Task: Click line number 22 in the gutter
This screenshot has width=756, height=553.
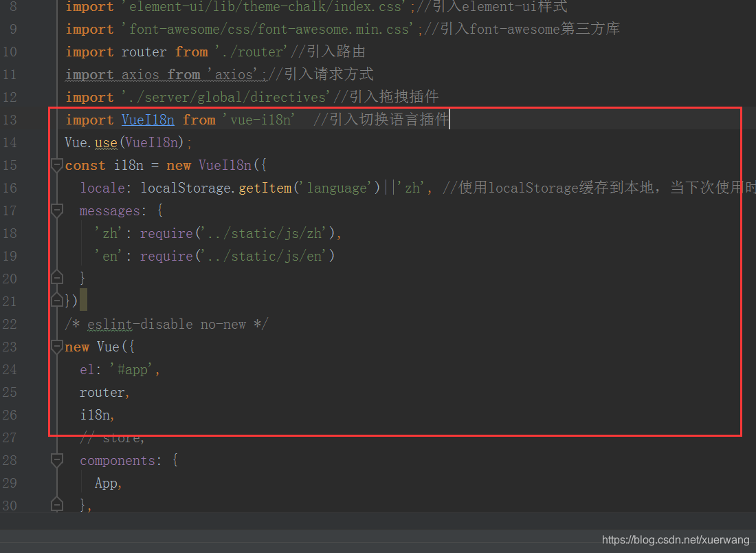Action: pyautogui.click(x=10, y=324)
